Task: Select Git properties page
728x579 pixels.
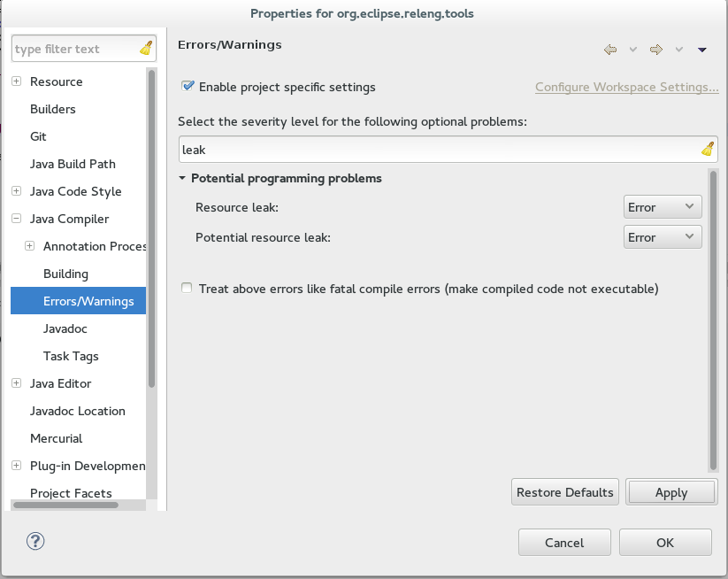Action: tap(38, 136)
